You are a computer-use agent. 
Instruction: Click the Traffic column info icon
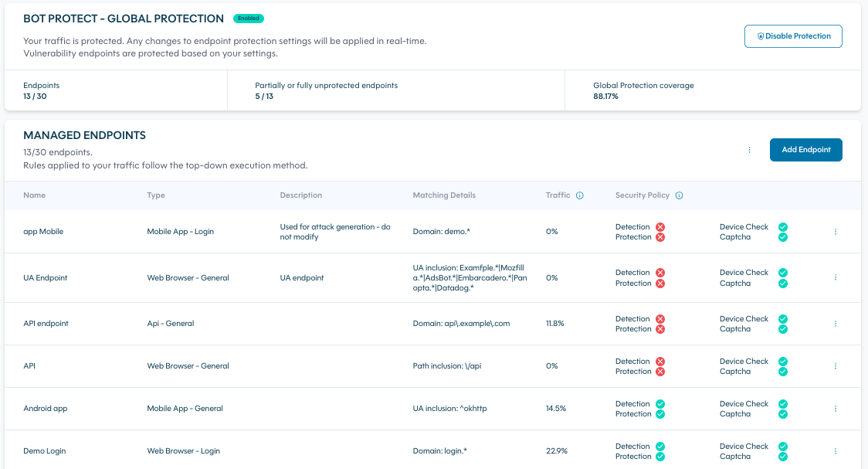pyautogui.click(x=580, y=195)
